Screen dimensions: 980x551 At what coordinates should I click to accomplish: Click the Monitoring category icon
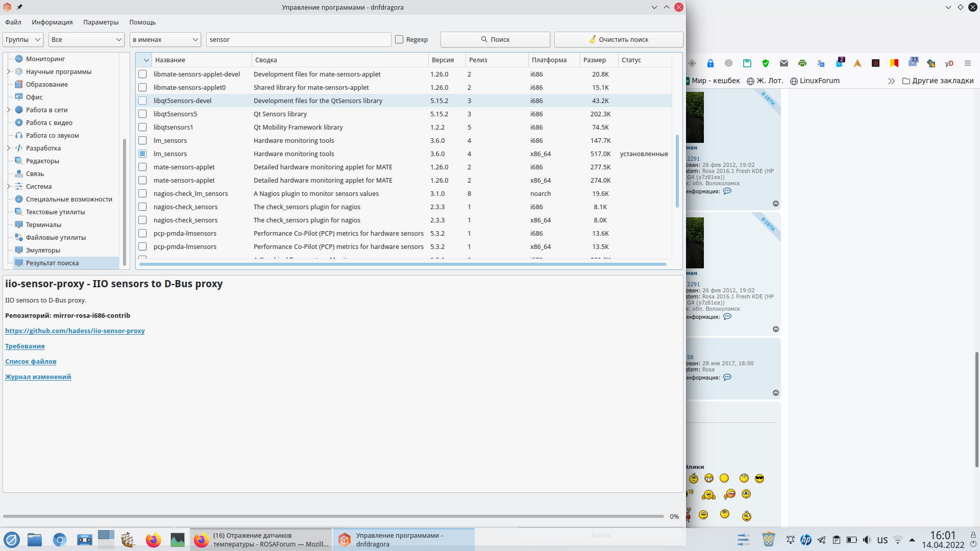point(19,59)
